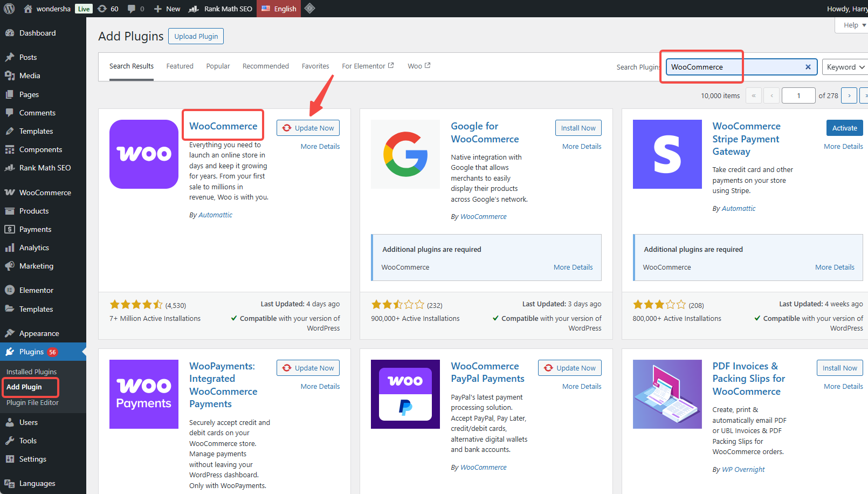
Task: Click the Payments sidebar icon
Action: [x=10, y=229]
